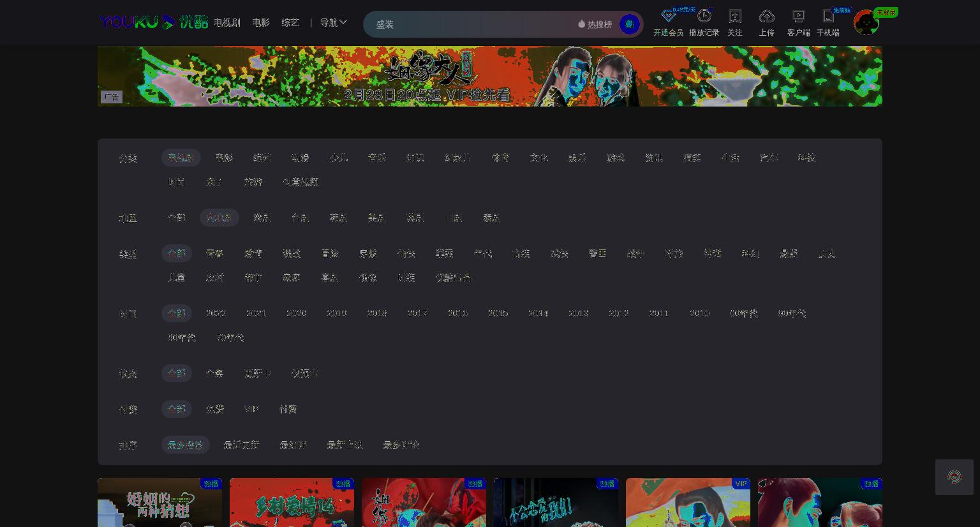Click 独播 badge on 乡村爱情14 poster

[x=343, y=484]
